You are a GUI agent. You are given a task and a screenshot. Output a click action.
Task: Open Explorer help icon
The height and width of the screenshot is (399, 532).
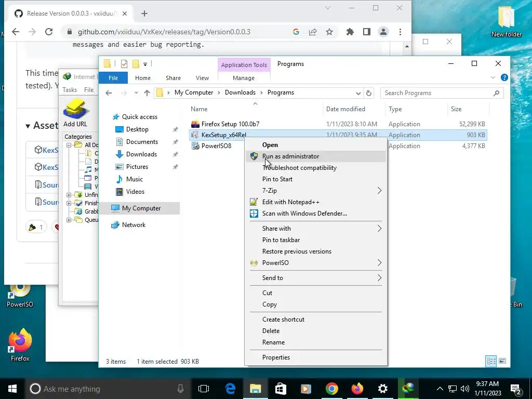[504, 78]
